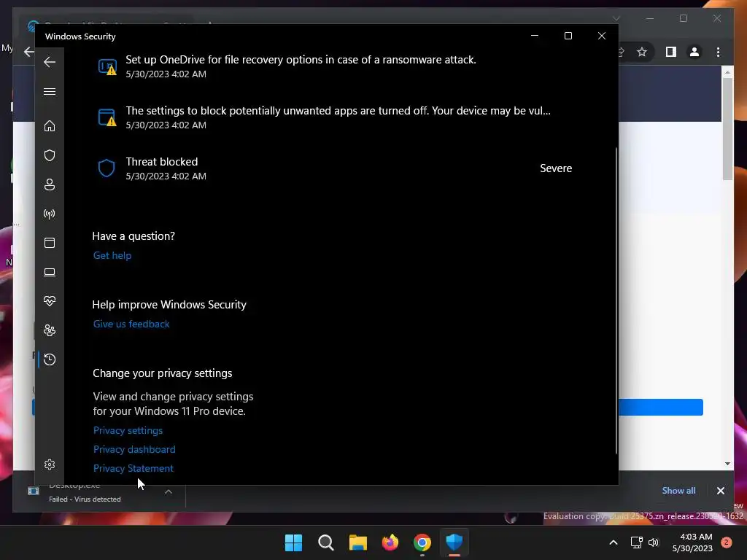Minimize the Windows Security window
747x560 pixels.
click(x=535, y=36)
